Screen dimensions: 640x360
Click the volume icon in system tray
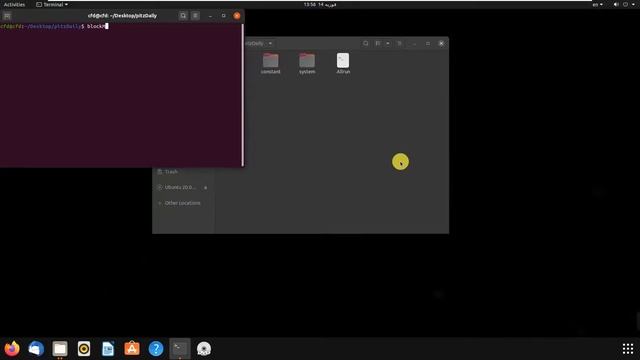pyautogui.click(x=616, y=4)
